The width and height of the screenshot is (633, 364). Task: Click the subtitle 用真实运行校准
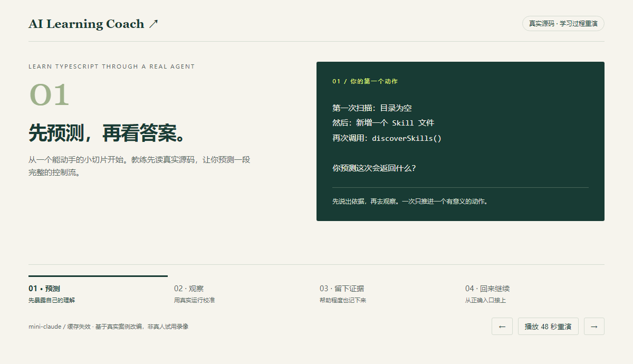tap(195, 300)
